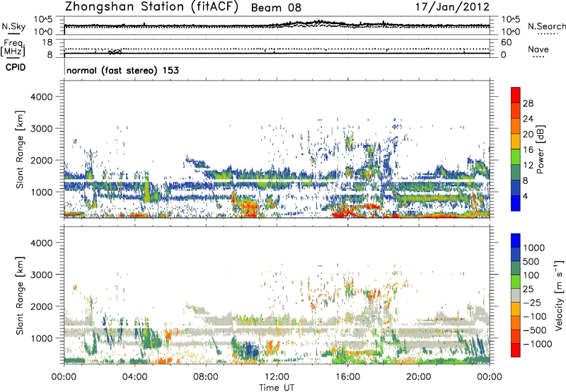Click the '-25' tick on velocity color bar
The image size is (566, 392).
pyautogui.click(x=531, y=302)
